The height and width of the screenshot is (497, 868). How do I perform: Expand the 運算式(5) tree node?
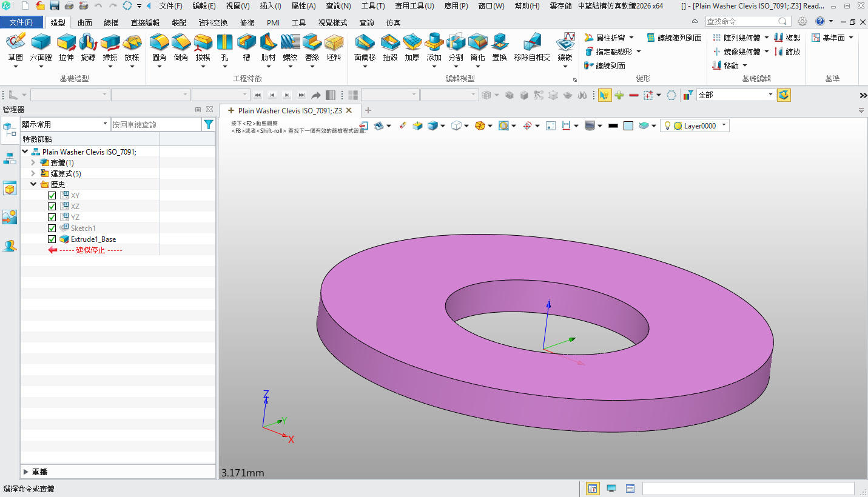[33, 173]
